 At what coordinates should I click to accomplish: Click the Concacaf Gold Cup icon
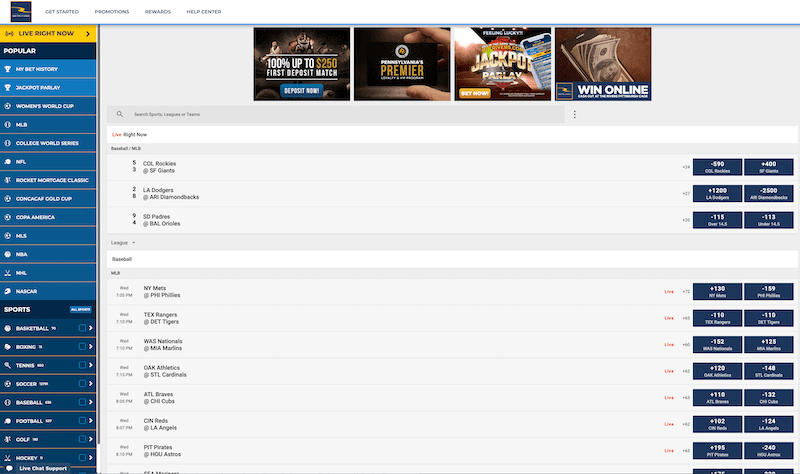(x=8, y=198)
